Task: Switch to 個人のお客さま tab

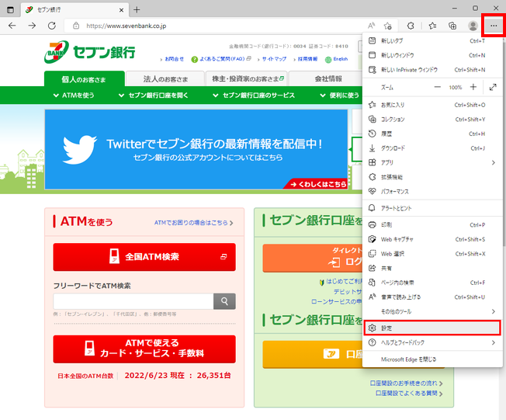Action: tap(84, 79)
